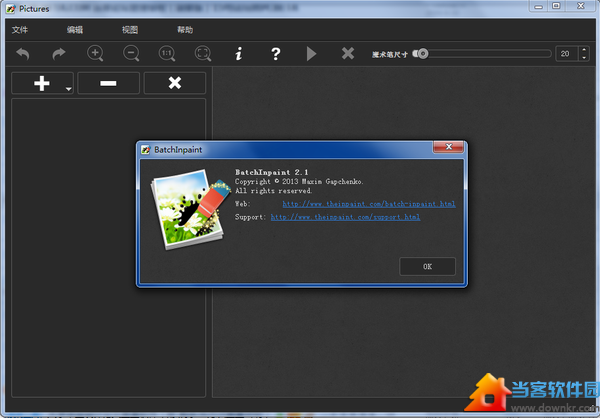The height and width of the screenshot is (418, 600).
Task: Adjust the marker size slider handle
Action: (x=422, y=54)
